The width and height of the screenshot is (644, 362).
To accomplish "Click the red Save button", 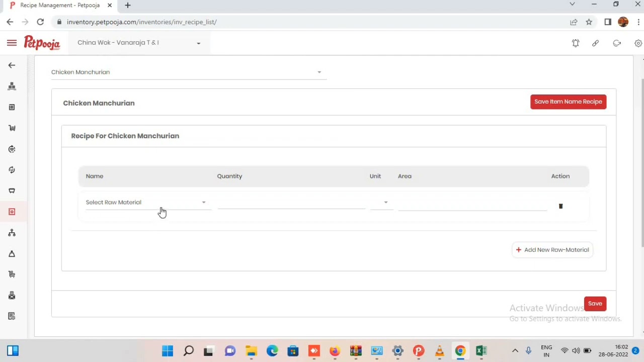I will (595, 304).
